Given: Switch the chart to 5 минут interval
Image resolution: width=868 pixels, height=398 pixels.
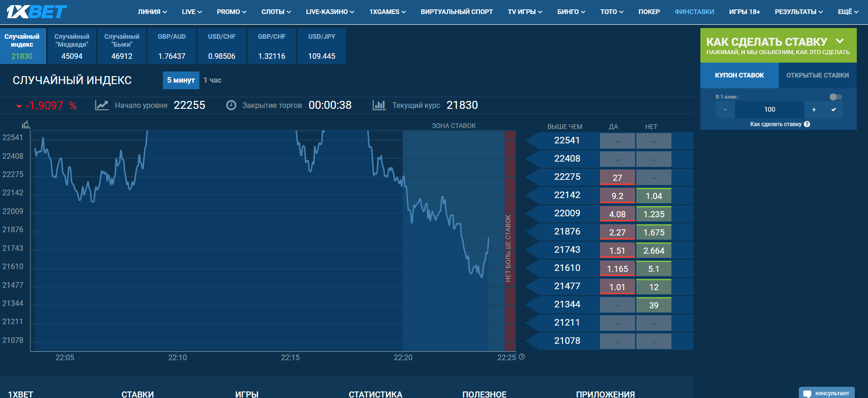Looking at the screenshot, I should tap(181, 80).
